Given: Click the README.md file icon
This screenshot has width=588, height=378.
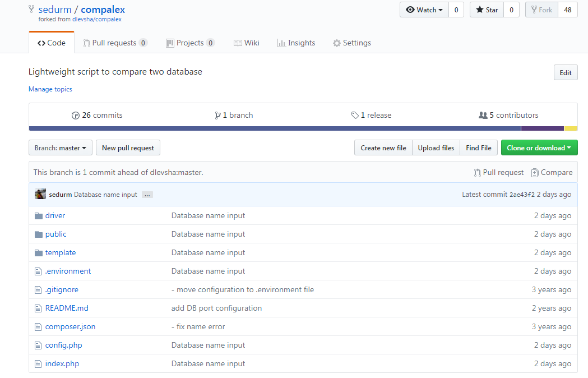Looking at the screenshot, I should [x=38, y=308].
